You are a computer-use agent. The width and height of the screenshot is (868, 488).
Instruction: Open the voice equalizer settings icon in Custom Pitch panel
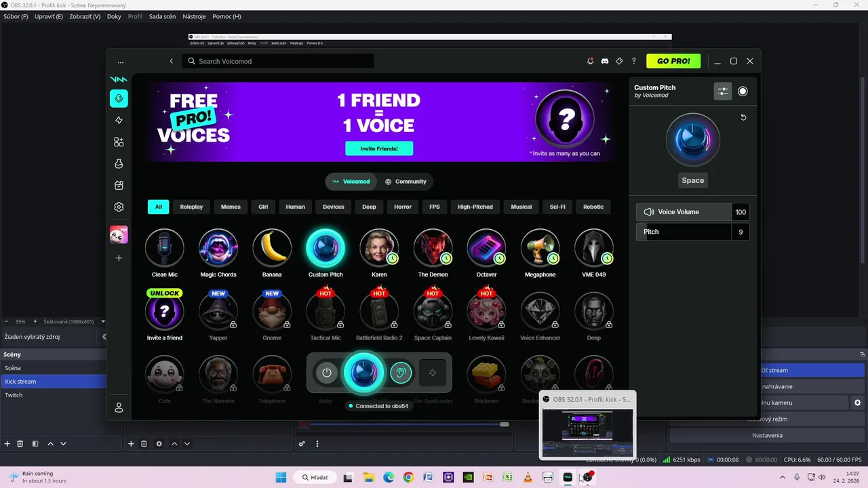tap(723, 91)
